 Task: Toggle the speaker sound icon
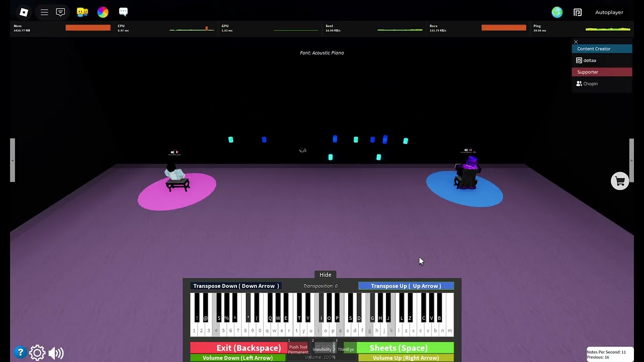(x=56, y=353)
